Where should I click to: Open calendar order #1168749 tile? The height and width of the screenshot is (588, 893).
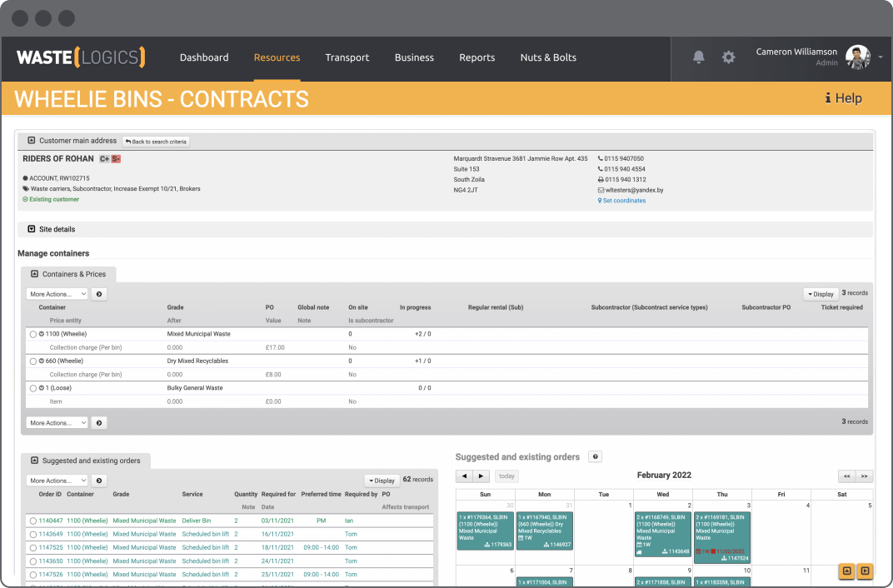pyautogui.click(x=663, y=535)
